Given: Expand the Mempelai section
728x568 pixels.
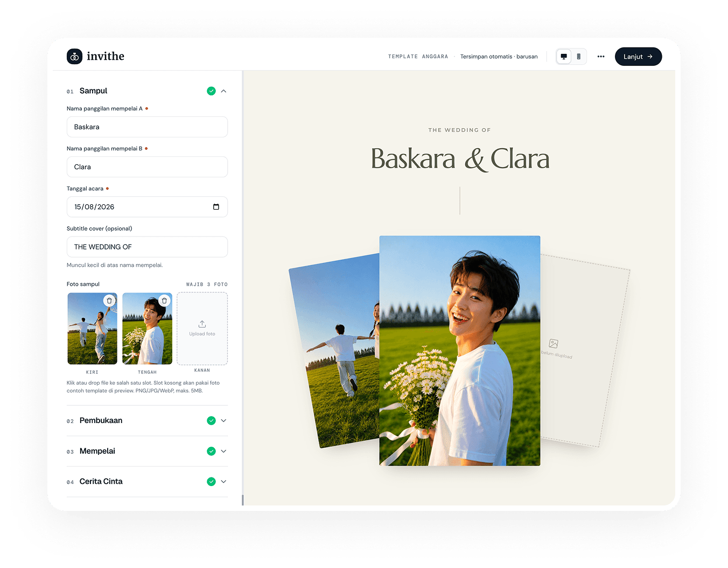Looking at the screenshot, I should (x=223, y=452).
